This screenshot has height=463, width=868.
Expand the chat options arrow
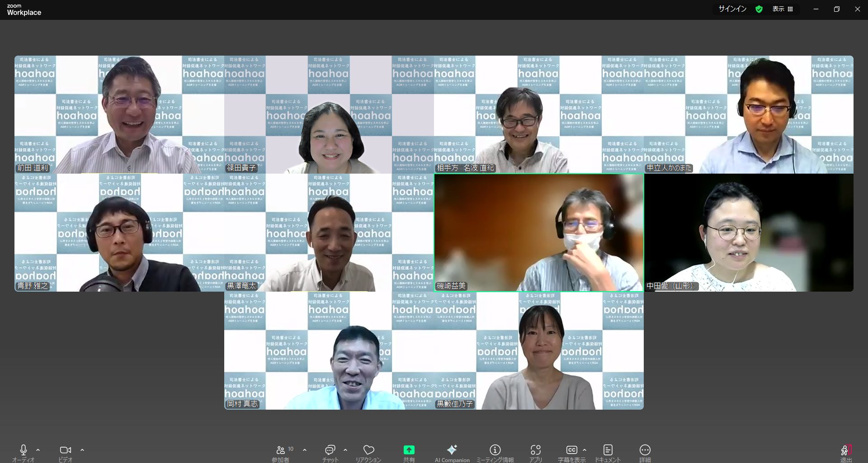345,450
